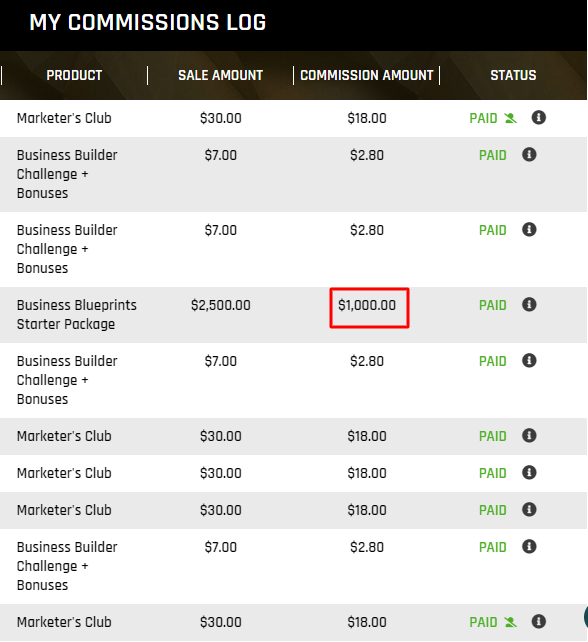588x642 pixels.
Task: Click crossed-out user icon in top row
Action: 510,118
